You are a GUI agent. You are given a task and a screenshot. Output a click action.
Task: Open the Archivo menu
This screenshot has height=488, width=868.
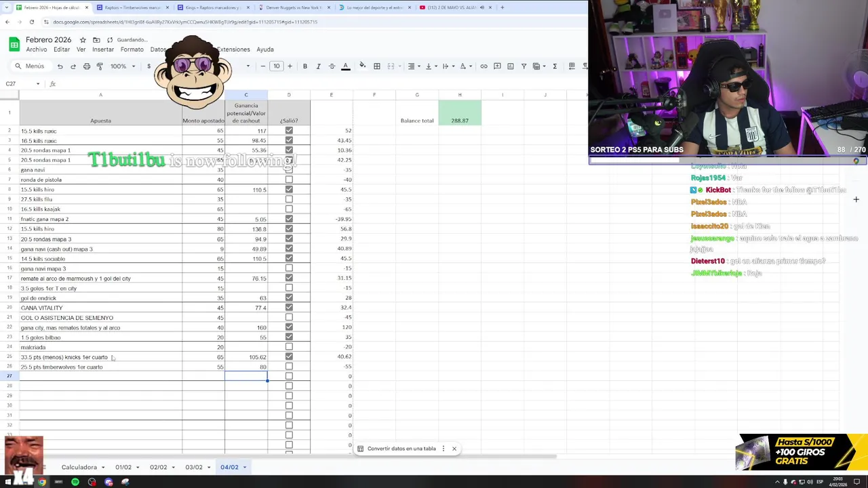[37, 49]
